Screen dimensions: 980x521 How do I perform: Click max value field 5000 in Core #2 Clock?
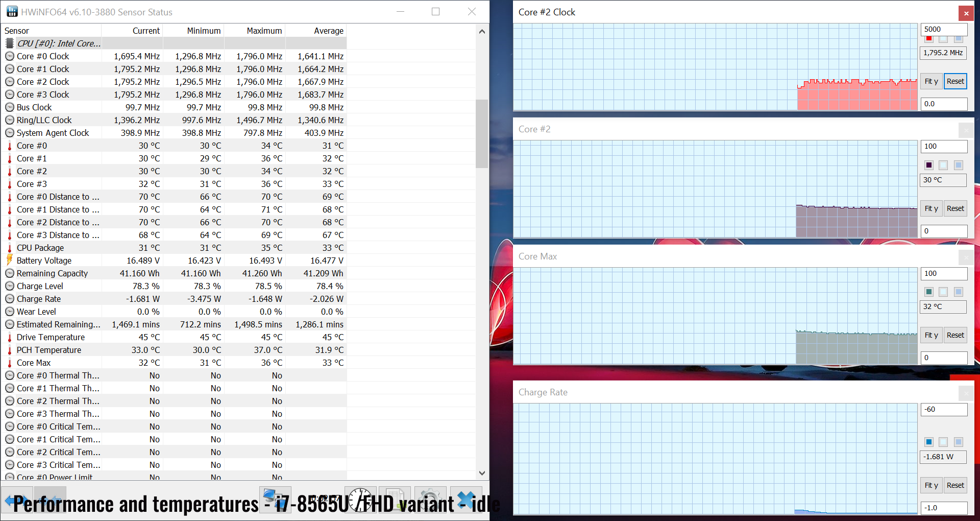click(944, 29)
